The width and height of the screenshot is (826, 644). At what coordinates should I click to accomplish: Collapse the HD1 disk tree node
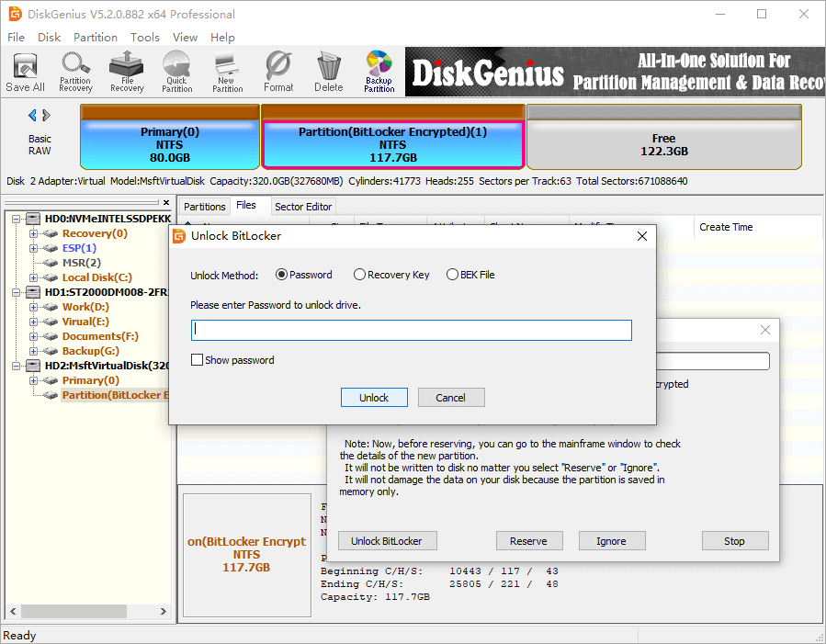[x=17, y=292]
